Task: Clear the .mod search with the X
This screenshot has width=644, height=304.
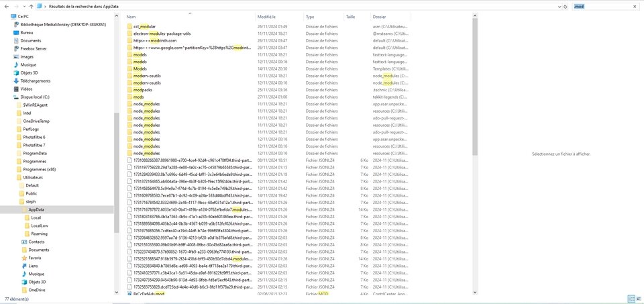Action: pos(635,7)
